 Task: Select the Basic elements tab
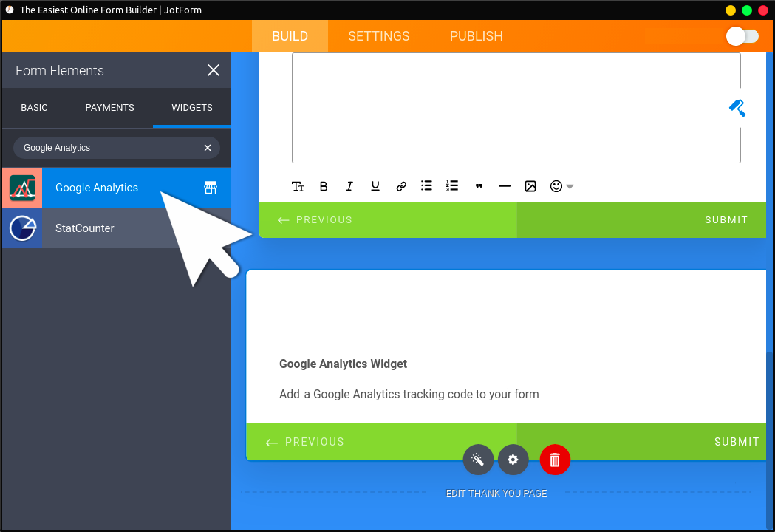point(34,108)
